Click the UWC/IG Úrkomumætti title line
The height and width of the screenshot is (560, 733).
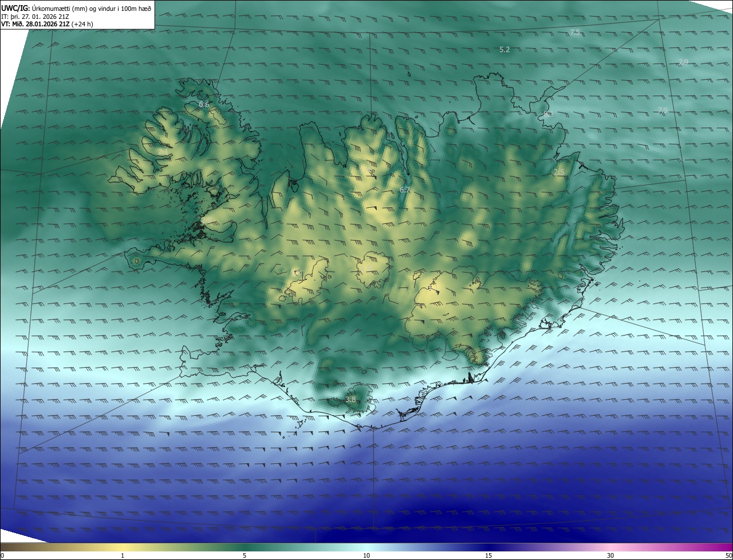76,7
